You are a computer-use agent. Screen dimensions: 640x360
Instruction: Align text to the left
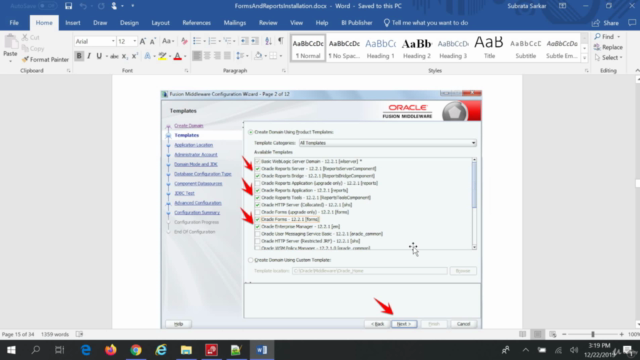(197, 56)
